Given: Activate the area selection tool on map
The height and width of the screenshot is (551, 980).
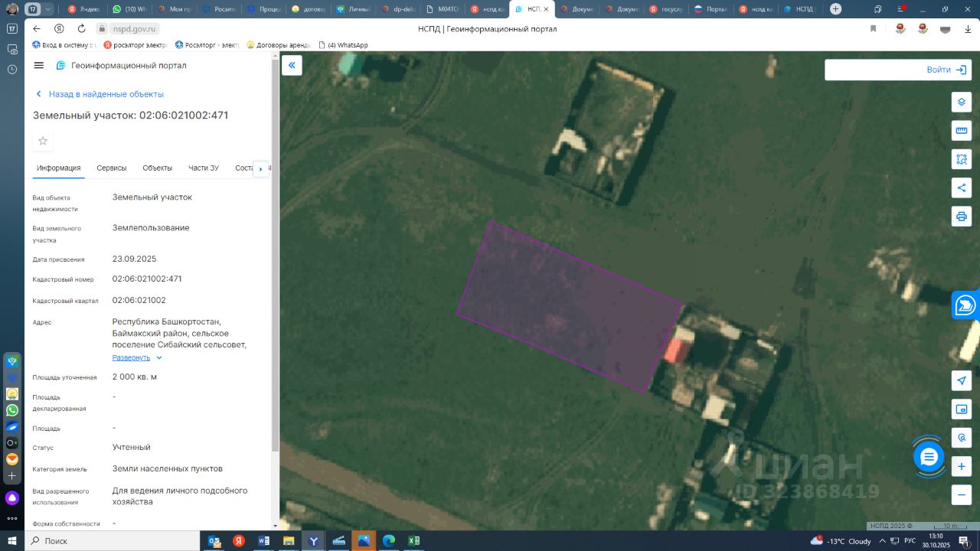Looking at the screenshot, I should click(962, 159).
